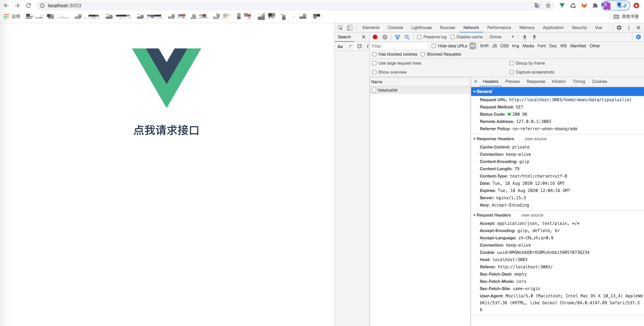The width and height of the screenshot is (644, 326).
Task: Enable the Capture screenshots checkbox
Action: (511, 72)
